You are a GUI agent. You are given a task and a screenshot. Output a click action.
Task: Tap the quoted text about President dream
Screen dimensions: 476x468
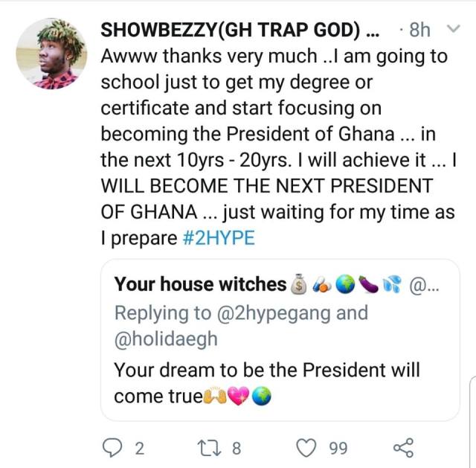pyautogui.click(x=266, y=369)
